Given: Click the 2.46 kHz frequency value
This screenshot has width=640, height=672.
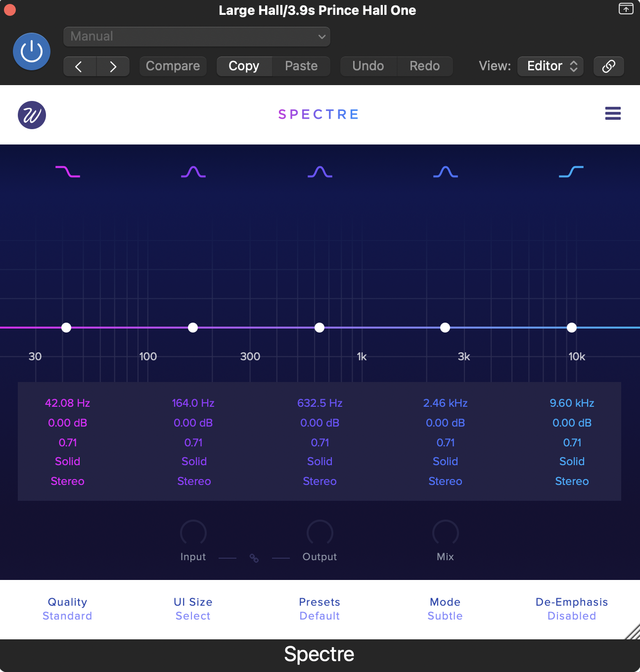Looking at the screenshot, I should click(446, 403).
